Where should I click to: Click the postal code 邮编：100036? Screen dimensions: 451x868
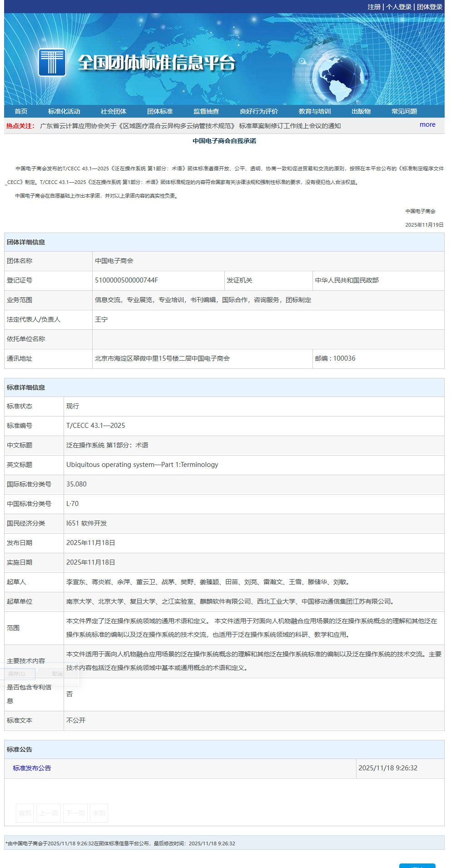(335, 358)
